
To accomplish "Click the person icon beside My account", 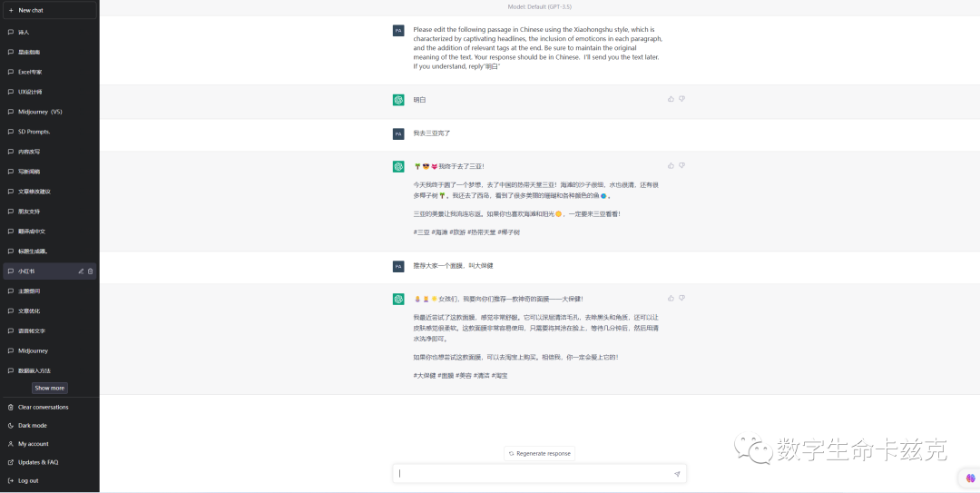I will click(11, 444).
